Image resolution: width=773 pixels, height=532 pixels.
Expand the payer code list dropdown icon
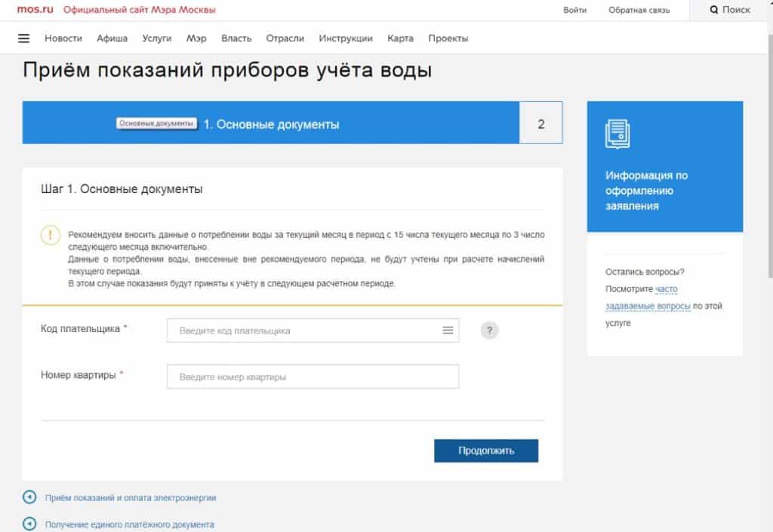[x=448, y=331]
